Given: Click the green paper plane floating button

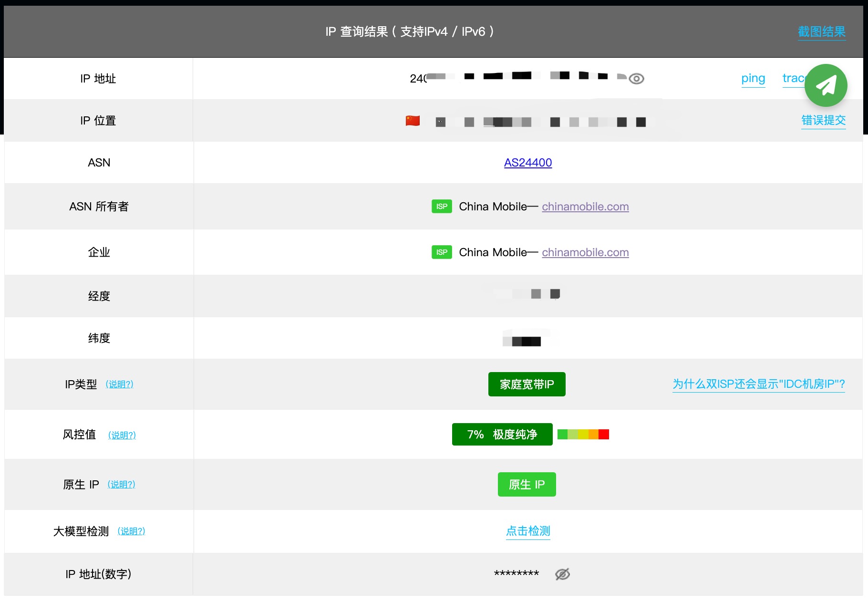Looking at the screenshot, I should pyautogui.click(x=826, y=85).
